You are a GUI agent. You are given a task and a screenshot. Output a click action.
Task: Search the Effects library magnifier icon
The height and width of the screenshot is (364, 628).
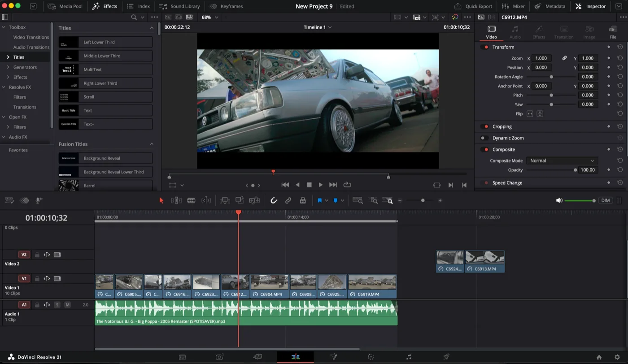pos(134,17)
